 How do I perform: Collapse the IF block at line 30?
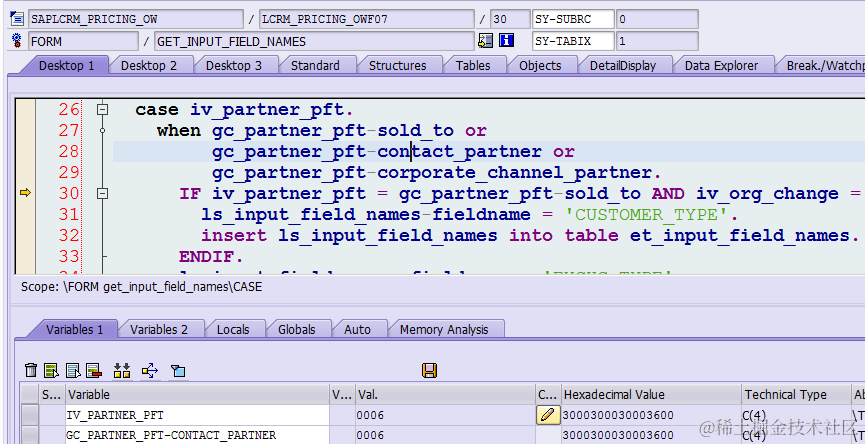pos(102,194)
